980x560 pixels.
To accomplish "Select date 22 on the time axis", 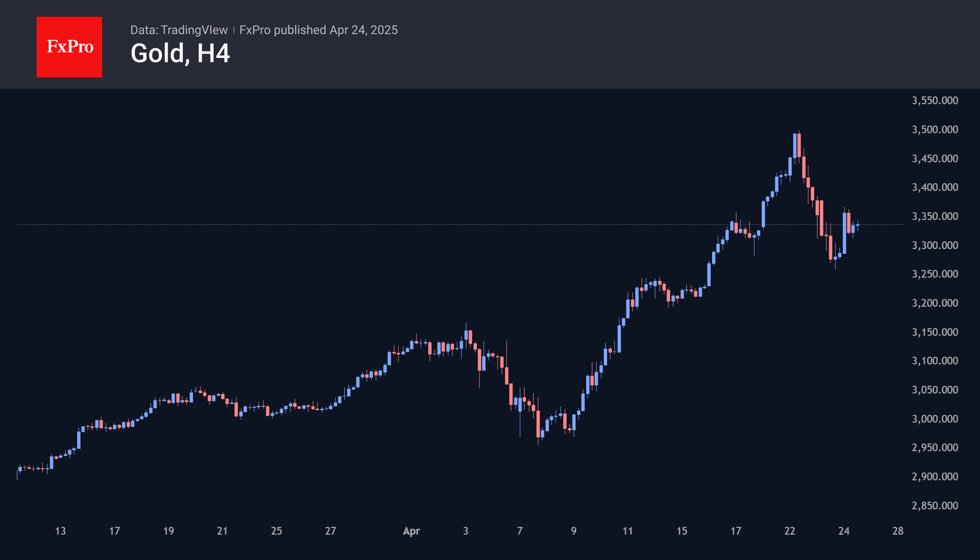I will (790, 531).
